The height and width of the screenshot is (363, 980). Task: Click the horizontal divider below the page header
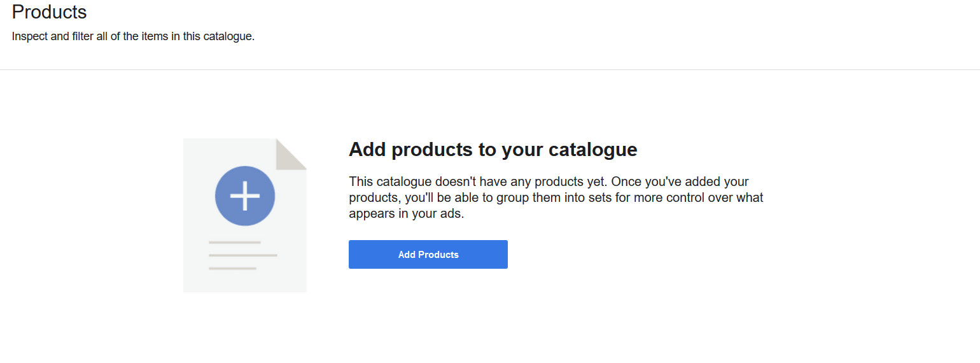click(490, 69)
